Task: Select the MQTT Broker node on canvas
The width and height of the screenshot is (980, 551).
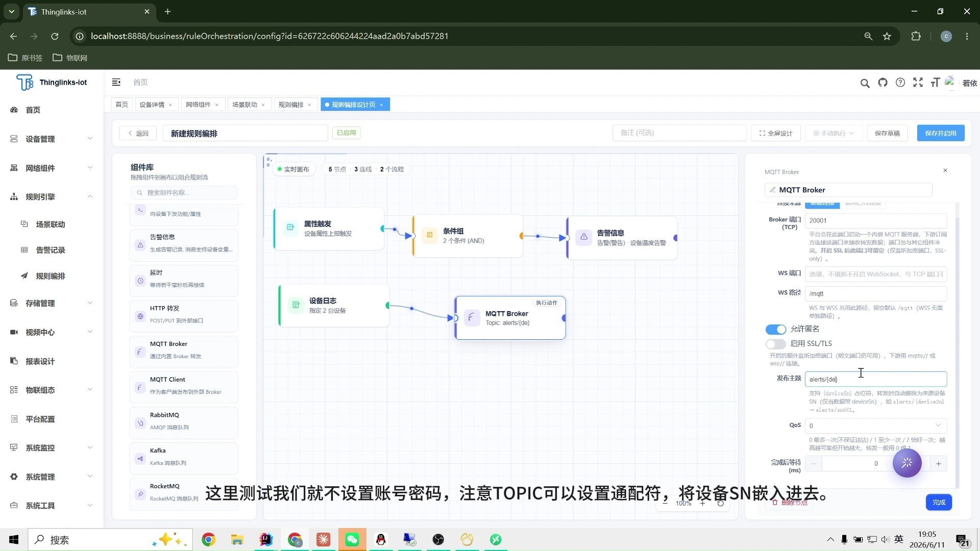Action: 510,318
